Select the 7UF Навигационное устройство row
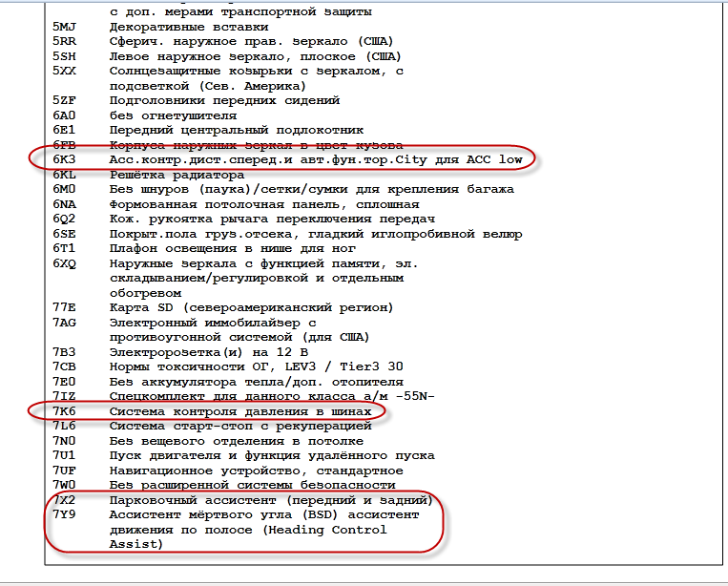728x586 pixels. pyautogui.click(x=227, y=471)
